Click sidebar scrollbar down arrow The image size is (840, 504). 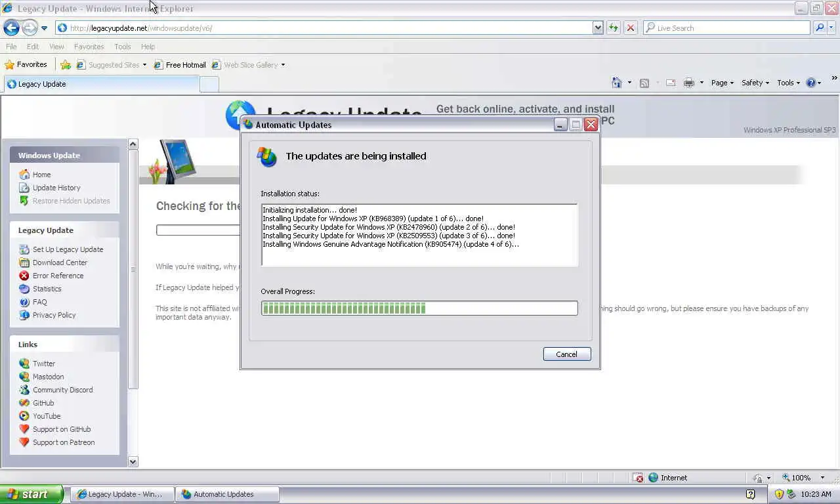[133, 461]
